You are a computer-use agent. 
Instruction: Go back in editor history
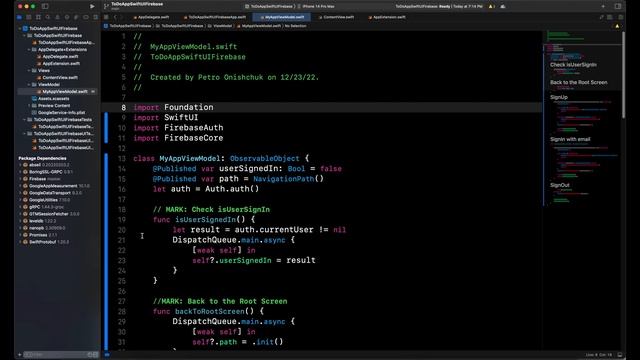click(115, 17)
